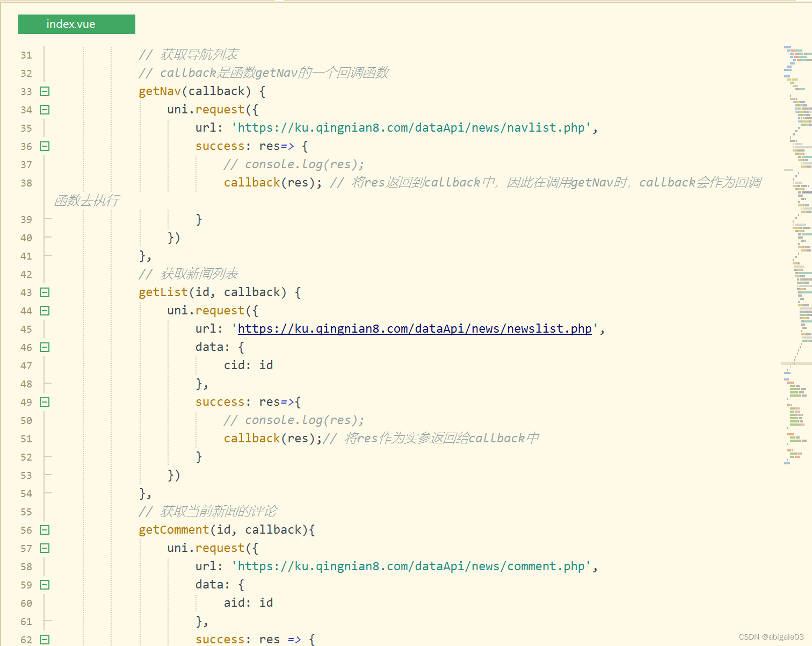Image resolution: width=812 pixels, height=646 pixels.
Task: Click line number 45 in the gutter
Action: pyautogui.click(x=26, y=329)
